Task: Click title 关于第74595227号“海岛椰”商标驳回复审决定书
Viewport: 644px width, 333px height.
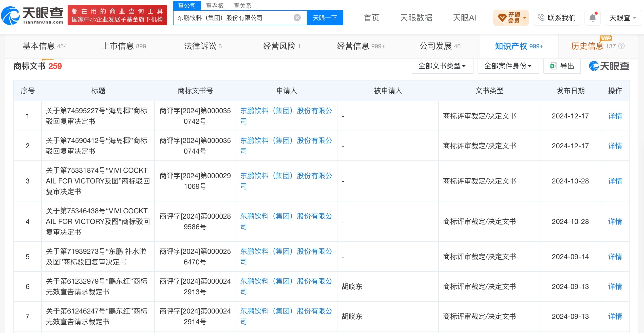Action: tap(97, 116)
